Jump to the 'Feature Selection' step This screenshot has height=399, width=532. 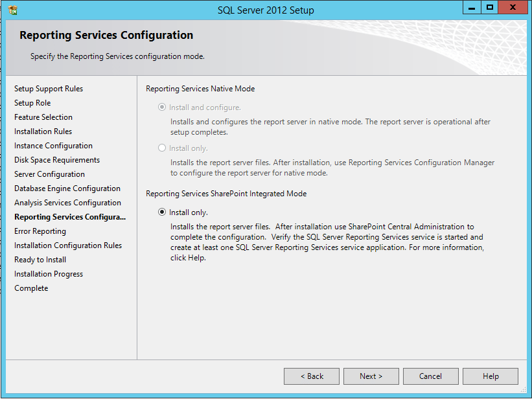43,117
